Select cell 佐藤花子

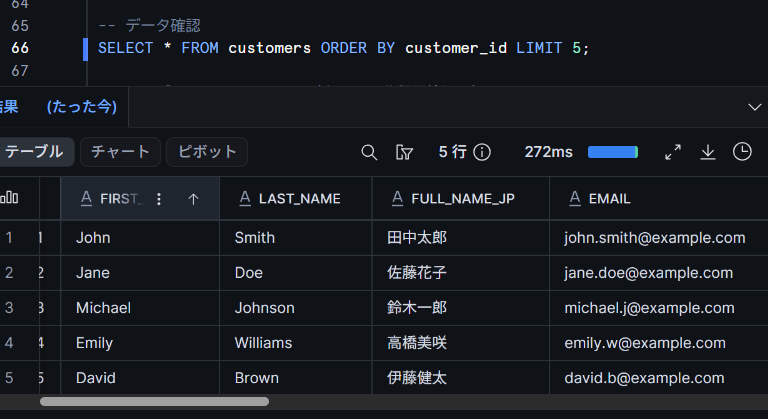[x=461, y=273]
